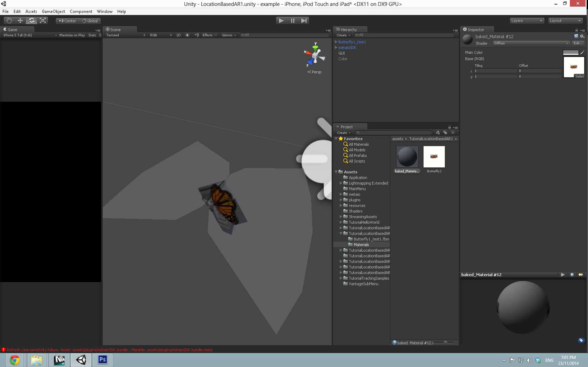The height and width of the screenshot is (367, 588).
Task: Toggle scene audio speaker icon
Action: click(x=196, y=35)
